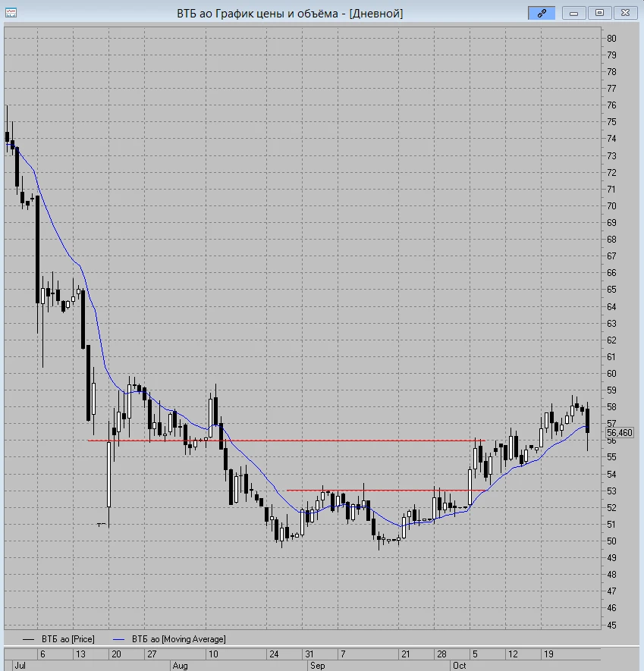Maximize the ВТБ ао chart window
This screenshot has height=671, width=644.
pyautogui.click(x=599, y=13)
